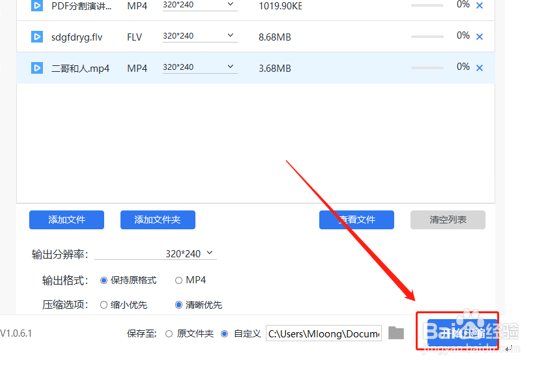Click the play icon beside 二哥和人.mp4
The width and height of the screenshot is (551, 368).
click(37, 68)
